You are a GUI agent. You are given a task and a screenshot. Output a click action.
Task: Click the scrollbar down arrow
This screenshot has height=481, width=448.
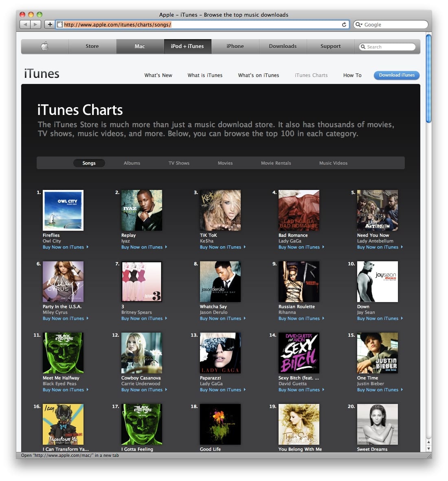[x=429, y=448]
